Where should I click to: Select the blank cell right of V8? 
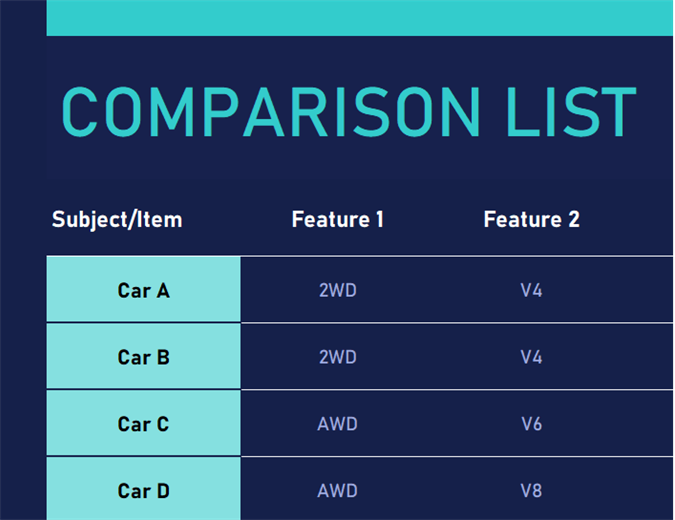point(640,491)
